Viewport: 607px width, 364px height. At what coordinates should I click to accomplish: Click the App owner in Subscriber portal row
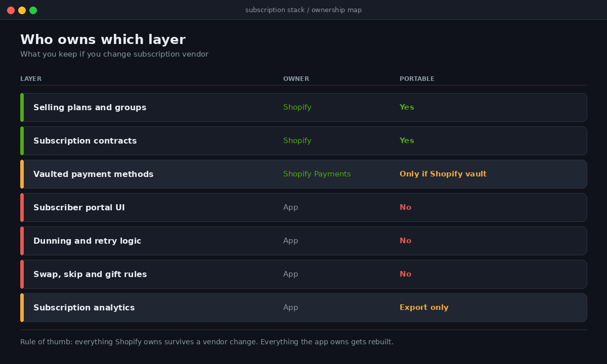290,208
